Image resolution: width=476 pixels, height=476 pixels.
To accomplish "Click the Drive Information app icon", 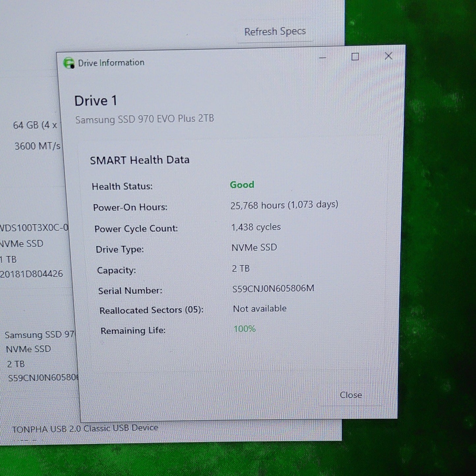I will click(69, 63).
